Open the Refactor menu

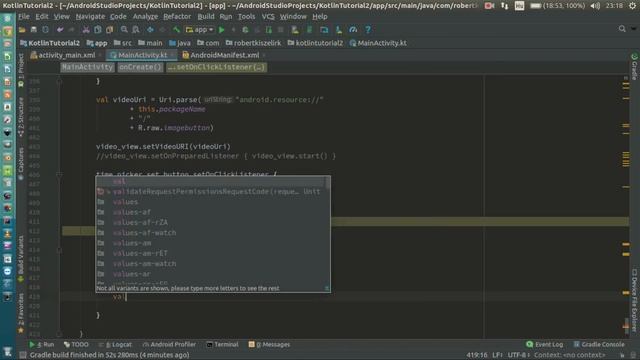(x=177, y=17)
